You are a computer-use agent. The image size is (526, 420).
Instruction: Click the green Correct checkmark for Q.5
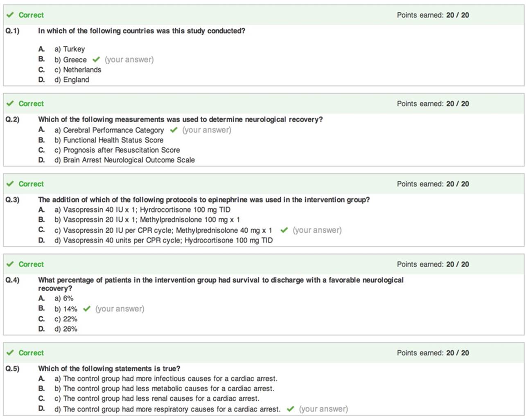coord(10,353)
